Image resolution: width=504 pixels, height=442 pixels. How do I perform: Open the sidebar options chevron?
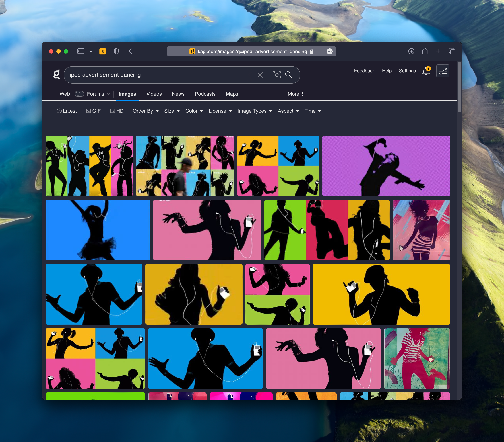[91, 51]
